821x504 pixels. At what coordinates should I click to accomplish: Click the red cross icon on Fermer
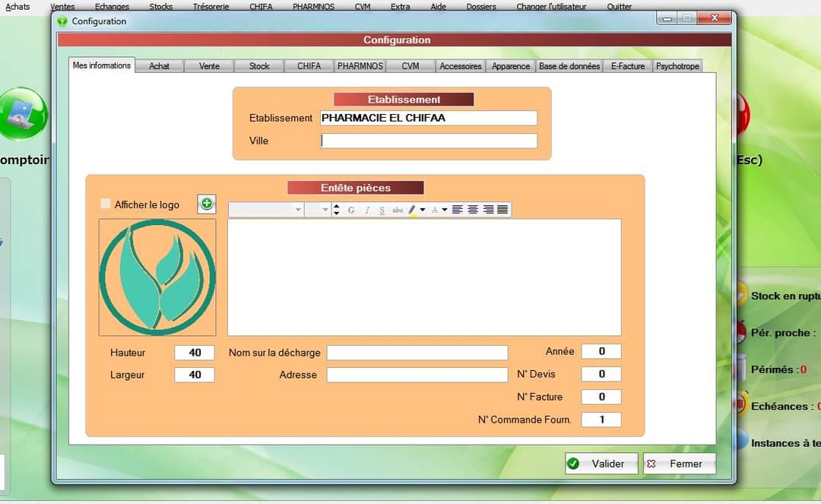coord(651,464)
